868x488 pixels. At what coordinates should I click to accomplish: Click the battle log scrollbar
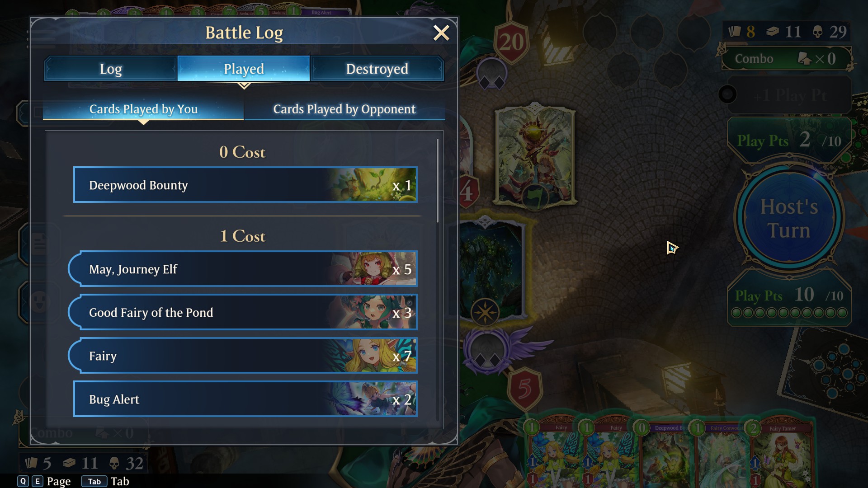(438, 181)
